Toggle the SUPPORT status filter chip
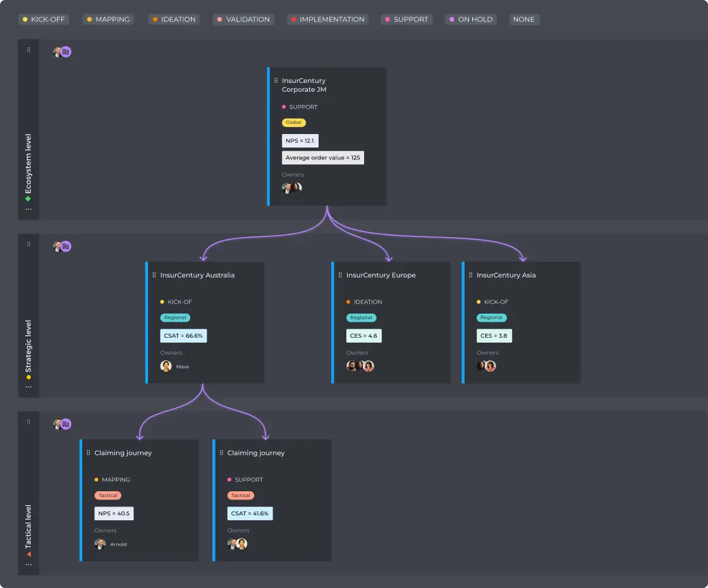Screen dimensions: 708x588 pyautogui.click(x=406, y=19)
